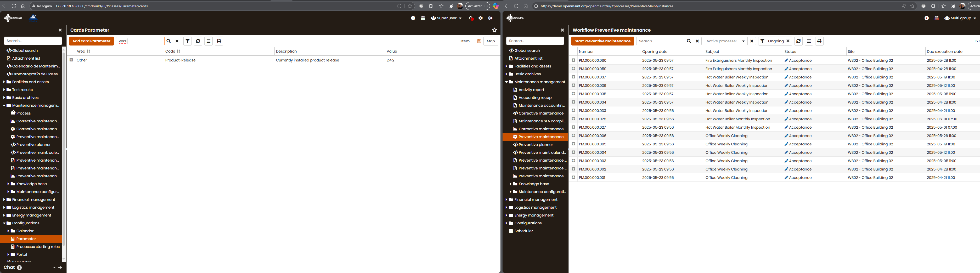Click Add card Parameter button
This screenshot has height=273, width=980.
point(91,41)
